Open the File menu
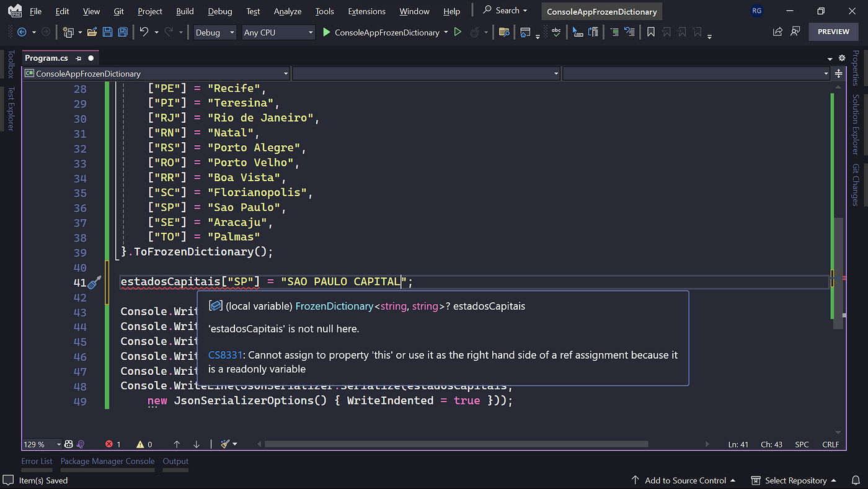Image resolution: width=868 pixels, height=489 pixels. [36, 11]
